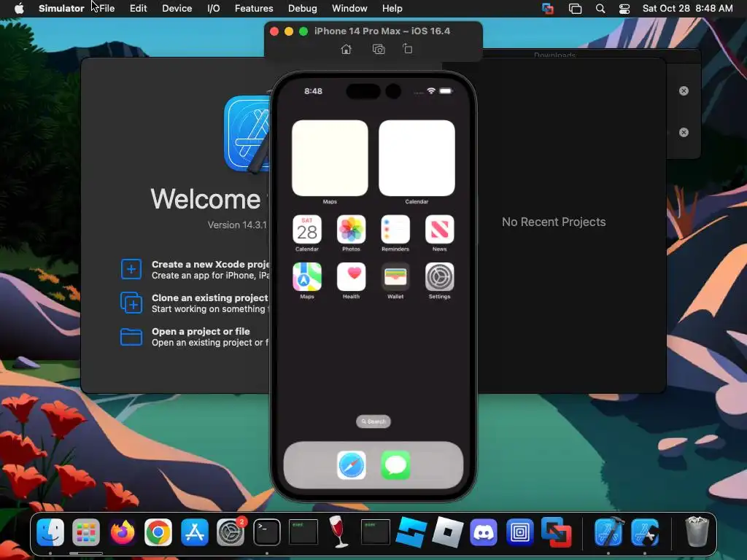Image resolution: width=747 pixels, height=560 pixels.
Task: Open the App Store from the Dock
Action: pyautogui.click(x=194, y=532)
